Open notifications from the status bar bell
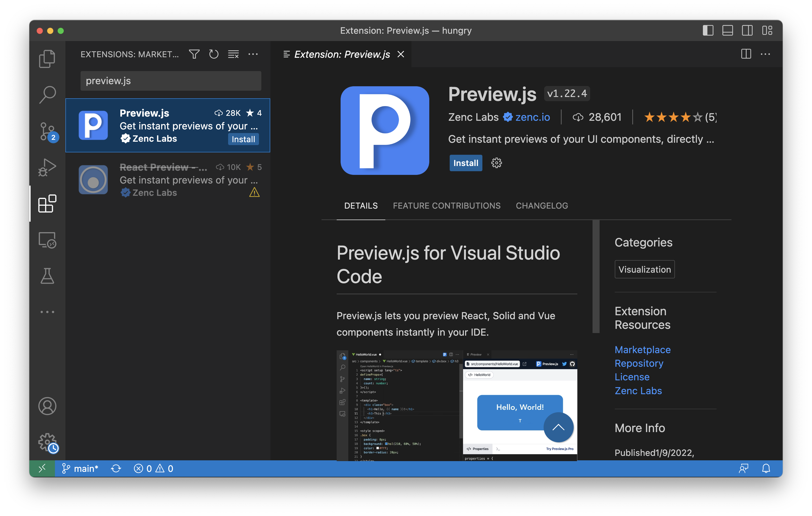 point(766,468)
